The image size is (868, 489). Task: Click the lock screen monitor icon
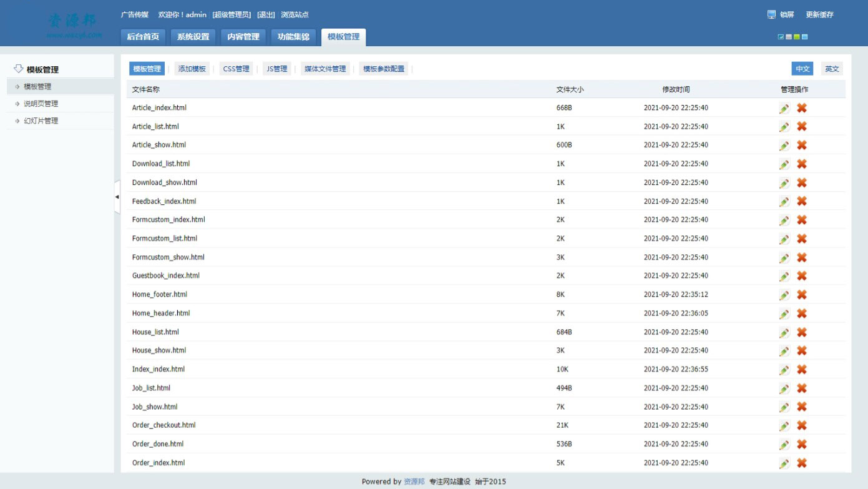coord(772,14)
